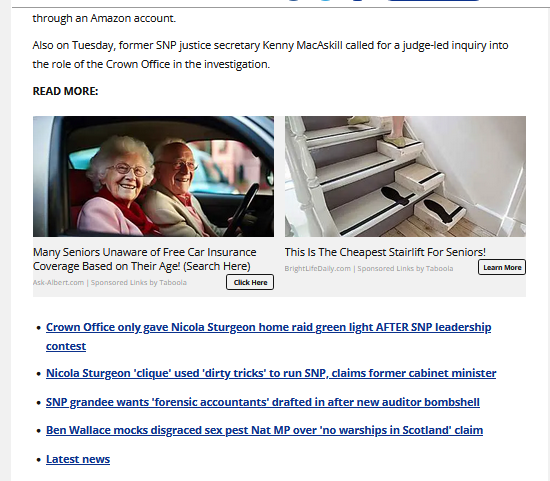550x481 pixels.
Task: Open 'Many Seniors Unaware of Free Car Insurance' headline
Action: coord(145,259)
